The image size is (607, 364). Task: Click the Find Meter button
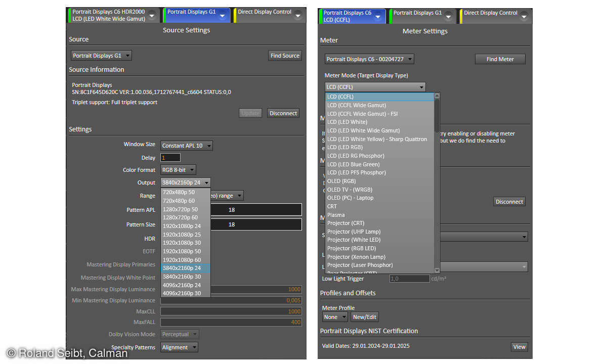click(x=500, y=59)
